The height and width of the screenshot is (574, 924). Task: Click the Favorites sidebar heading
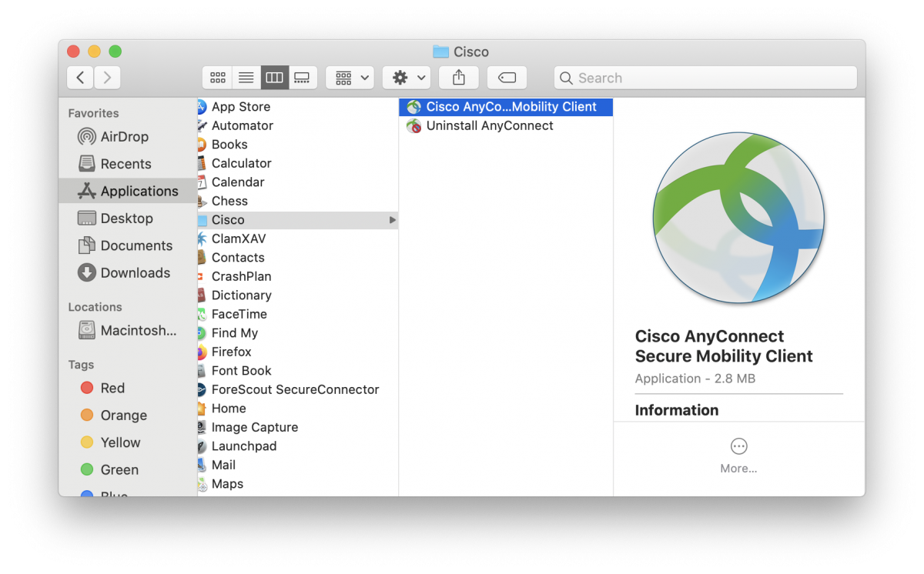pos(93,113)
